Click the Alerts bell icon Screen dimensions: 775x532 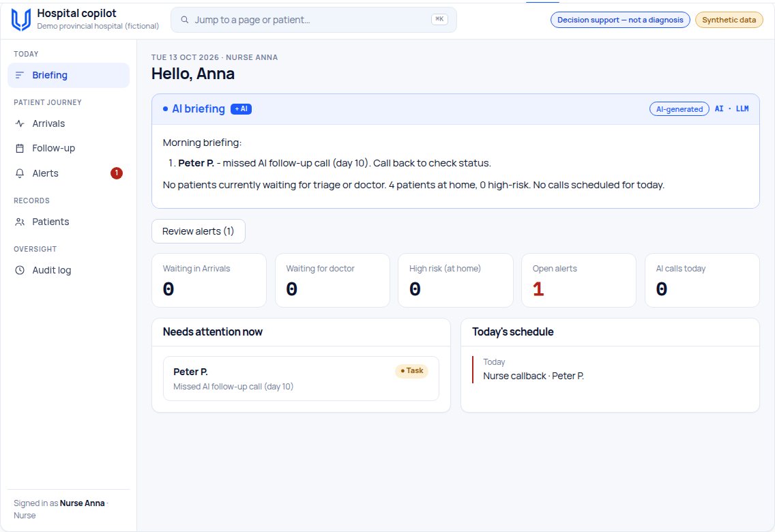pyautogui.click(x=20, y=173)
